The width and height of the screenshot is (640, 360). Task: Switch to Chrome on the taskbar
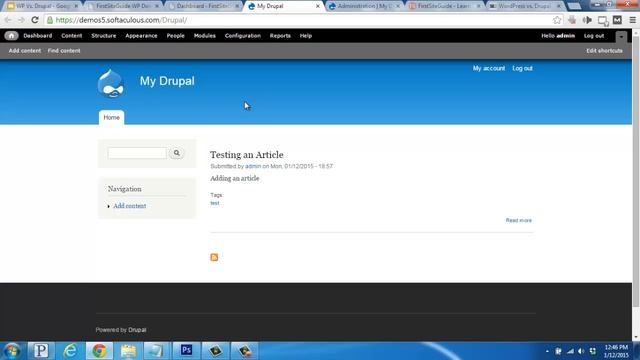99,351
